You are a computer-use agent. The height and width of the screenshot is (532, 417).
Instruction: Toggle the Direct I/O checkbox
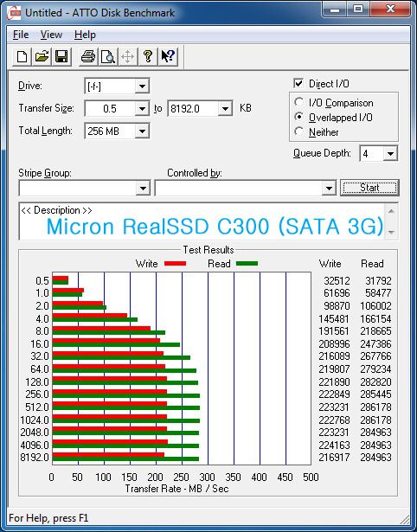coord(298,83)
